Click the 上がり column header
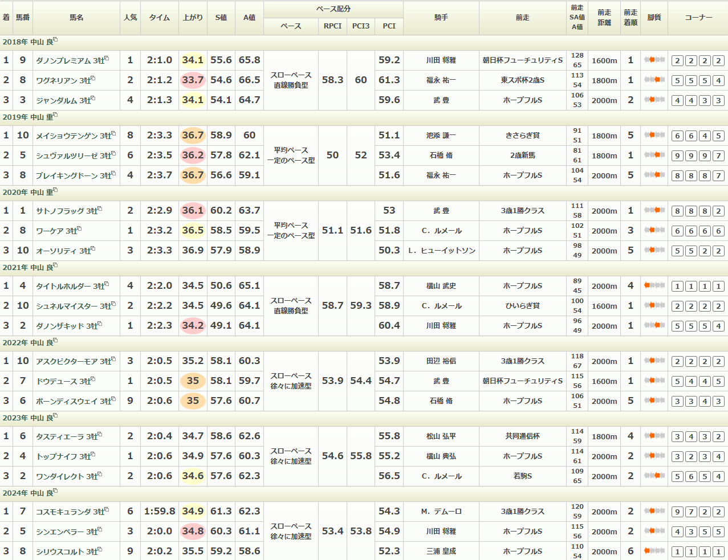728x560 pixels. [193, 18]
